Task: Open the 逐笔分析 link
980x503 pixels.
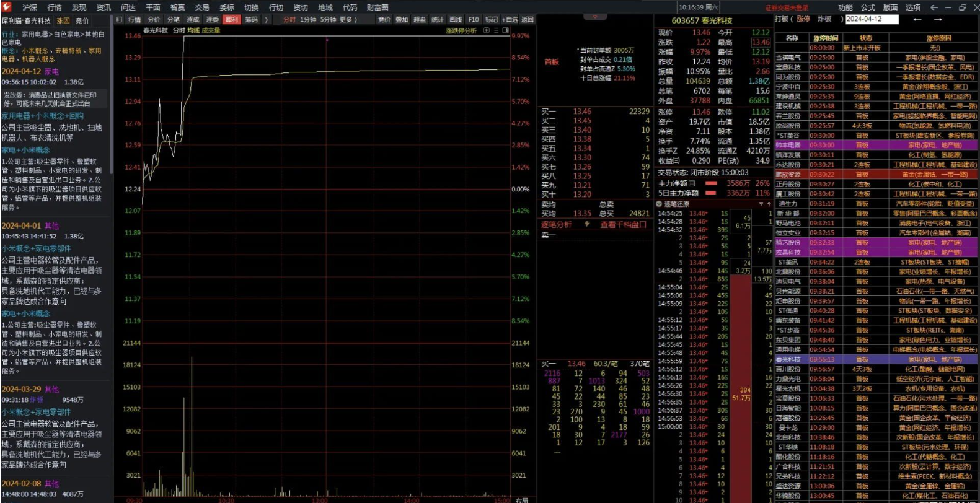Action: [556, 224]
